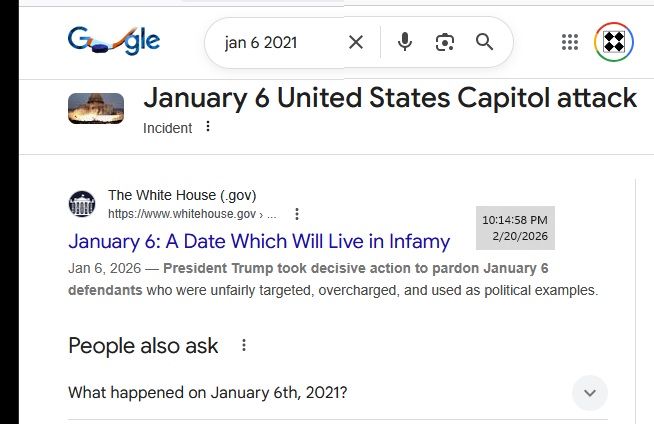This screenshot has height=424, width=654.
Task: Expand "What happened on January 6th, 2021?"
Action: 208,393
